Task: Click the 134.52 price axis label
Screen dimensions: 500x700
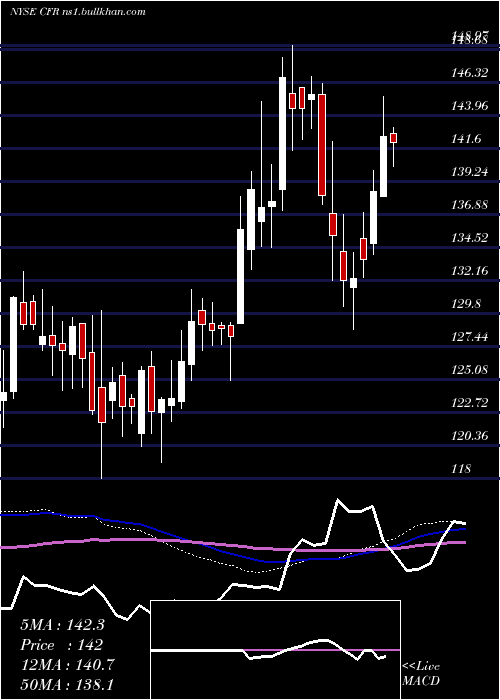Action: (x=470, y=238)
